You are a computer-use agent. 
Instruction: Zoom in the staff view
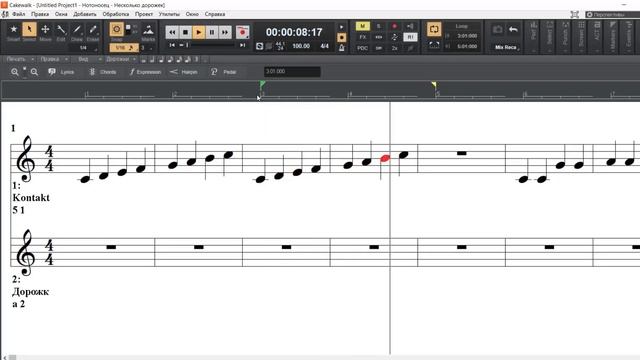(15, 72)
